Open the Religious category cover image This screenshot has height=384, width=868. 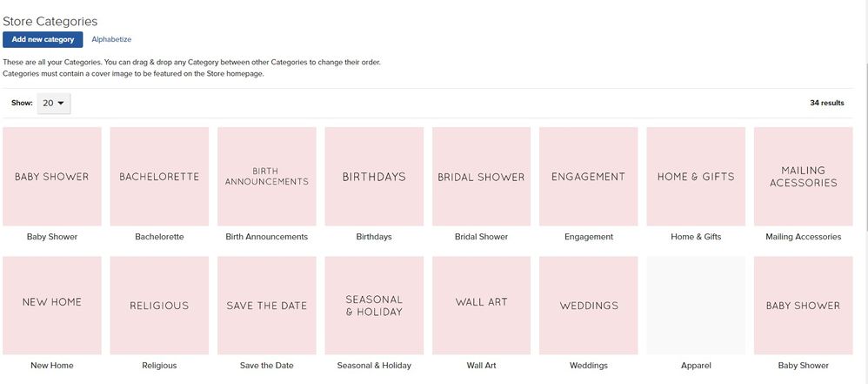159,306
